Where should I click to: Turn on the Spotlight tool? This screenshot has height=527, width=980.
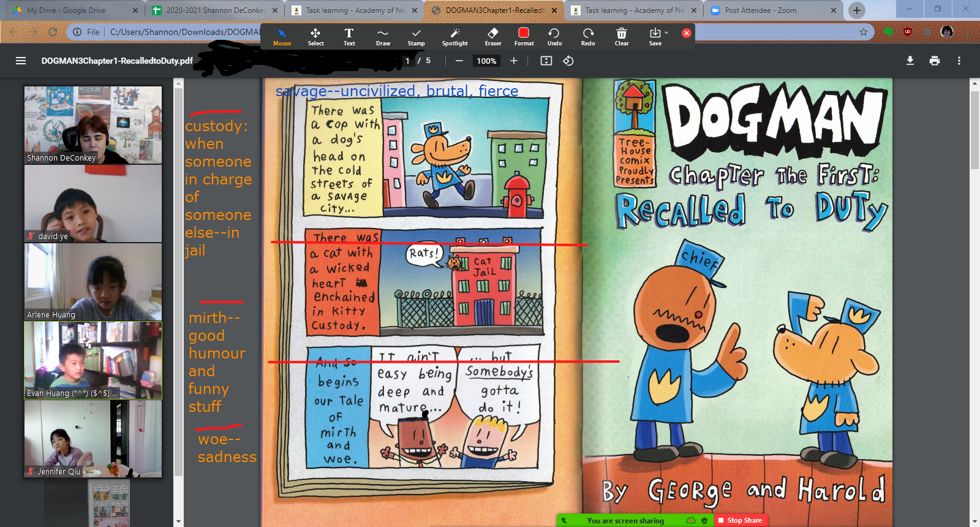pyautogui.click(x=455, y=37)
